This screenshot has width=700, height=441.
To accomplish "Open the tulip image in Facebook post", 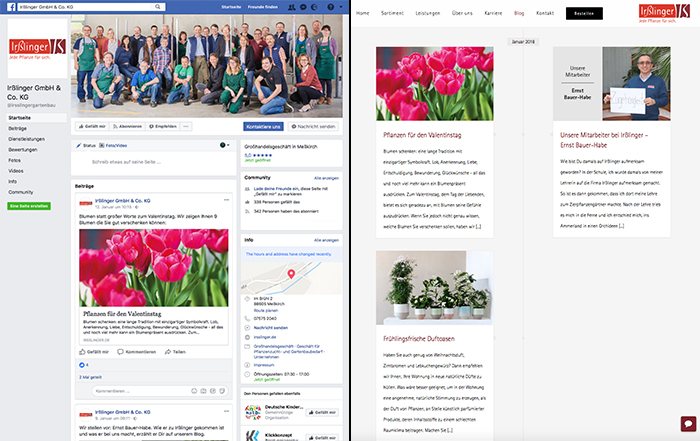I will coord(154,268).
